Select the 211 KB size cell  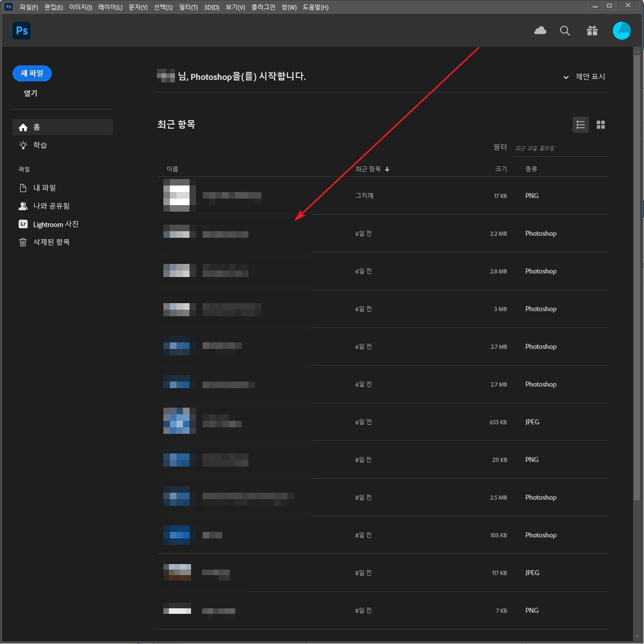tap(499, 460)
